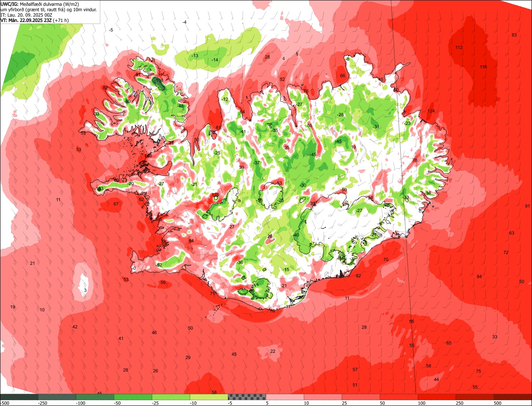Click the map value '67'
This screenshot has height=406, width=532.
tap(116, 204)
